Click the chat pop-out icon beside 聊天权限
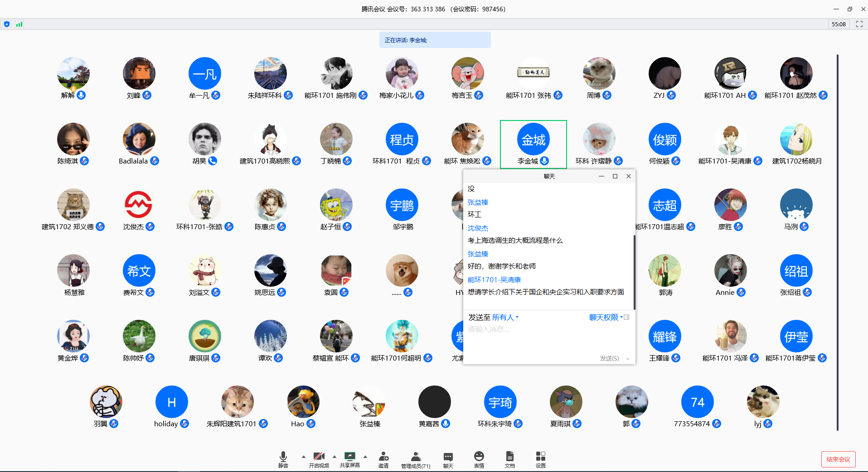The height and width of the screenshot is (472, 868). [627, 317]
